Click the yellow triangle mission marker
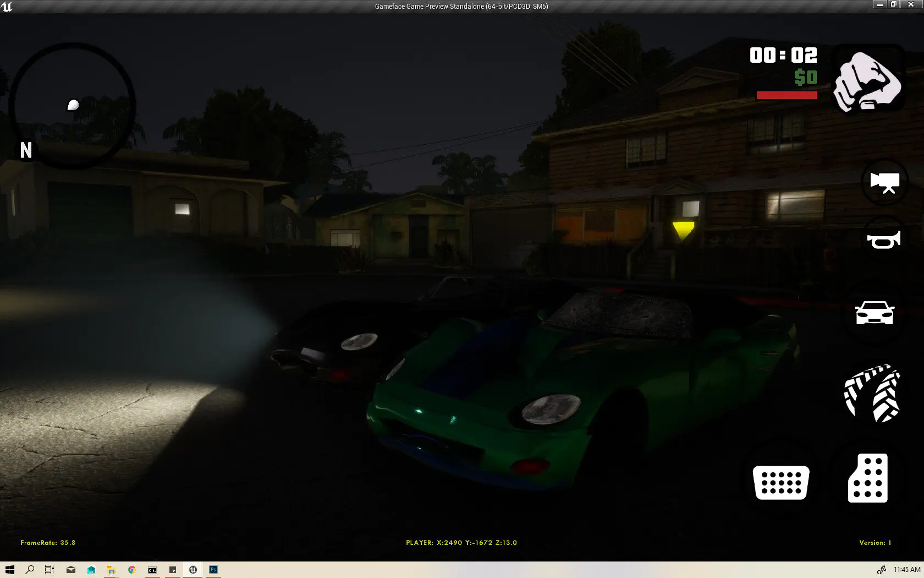 click(683, 231)
